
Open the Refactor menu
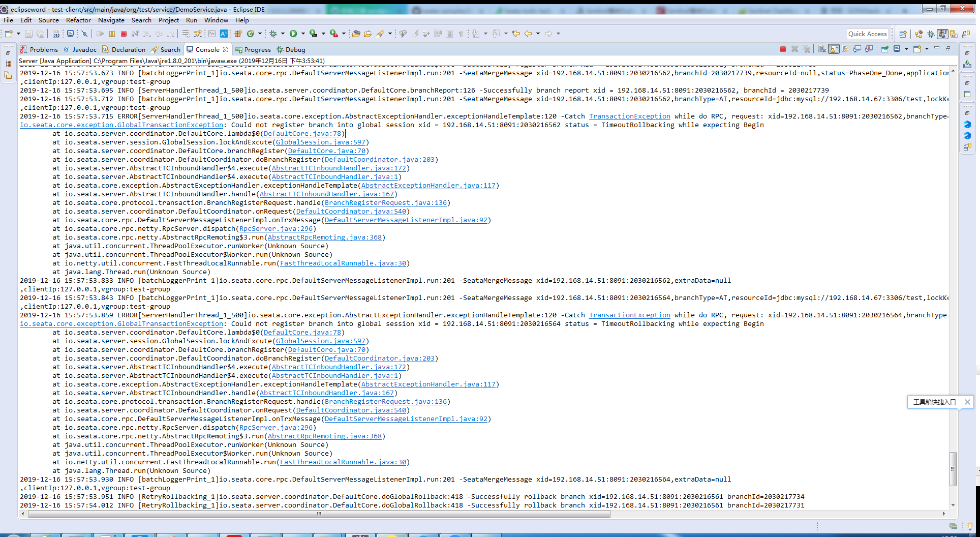coord(78,20)
